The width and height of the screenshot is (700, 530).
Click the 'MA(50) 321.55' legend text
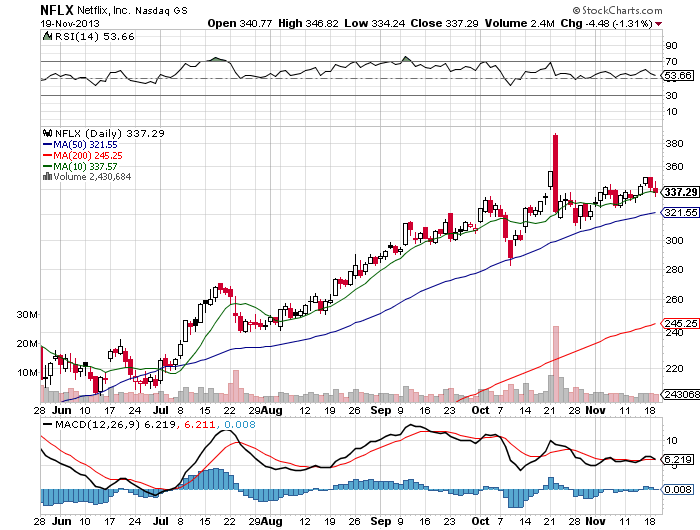click(85, 144)
